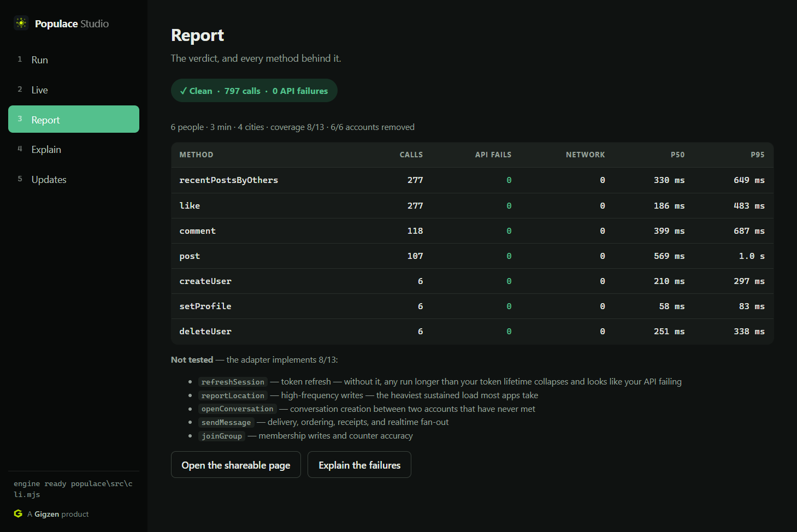Click the 107 calls value
This screenshot has height=532, width=797.
[415, 256]
